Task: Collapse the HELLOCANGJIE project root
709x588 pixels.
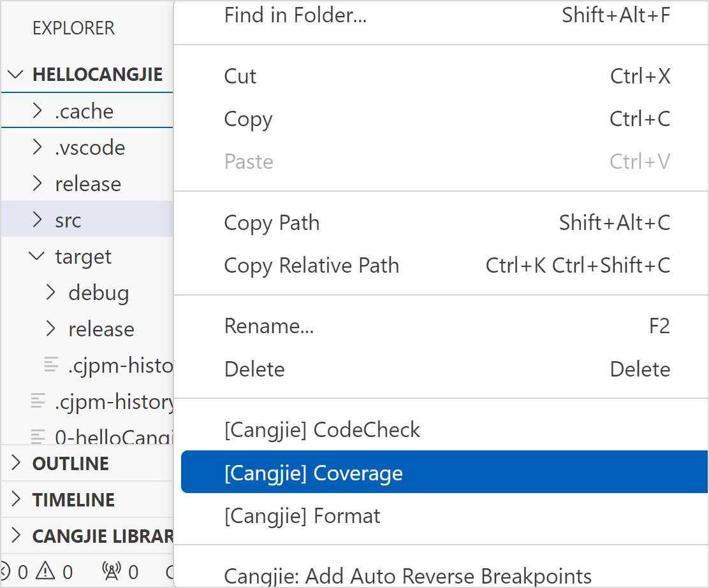Action: 15,74
